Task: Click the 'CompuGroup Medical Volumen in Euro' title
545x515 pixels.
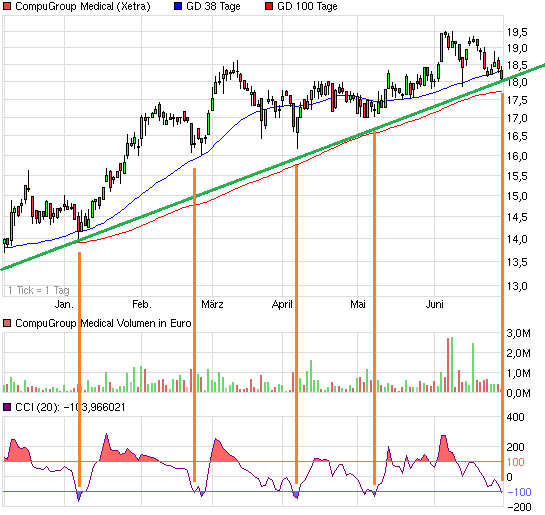Action: [103, 324]
